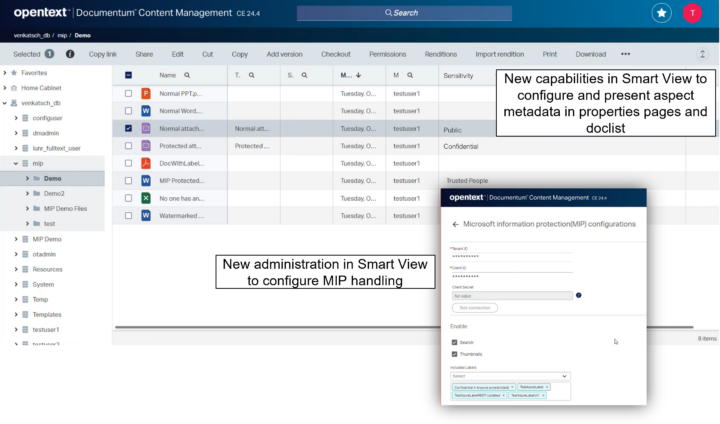720x424 pixels.
Task: Click Import rendition in the toolbar
Action: [500, 54]
